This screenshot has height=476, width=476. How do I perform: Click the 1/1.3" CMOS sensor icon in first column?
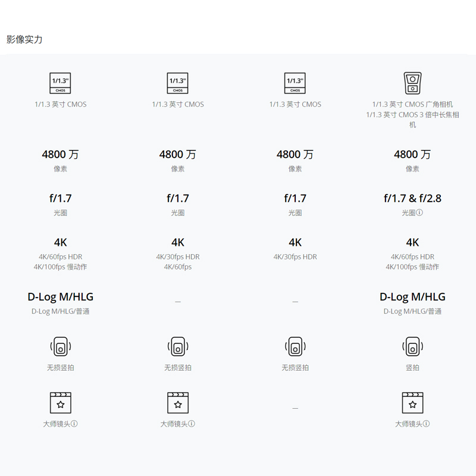click(60, 83)
